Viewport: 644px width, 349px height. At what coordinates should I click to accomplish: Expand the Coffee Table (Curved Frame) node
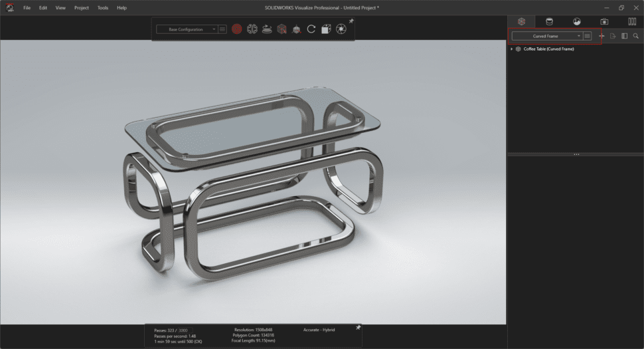(512, 49)
